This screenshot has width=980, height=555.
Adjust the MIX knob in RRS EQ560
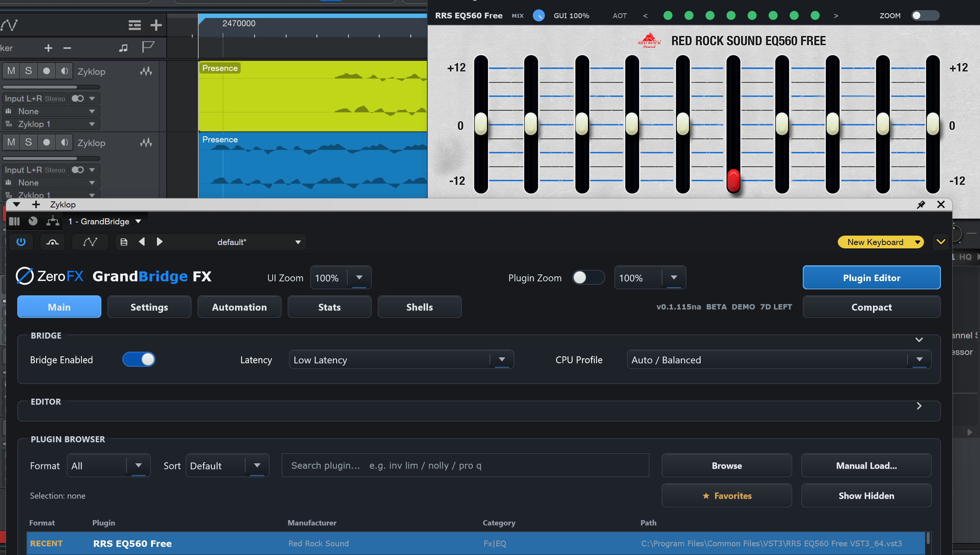click(538, 16)
